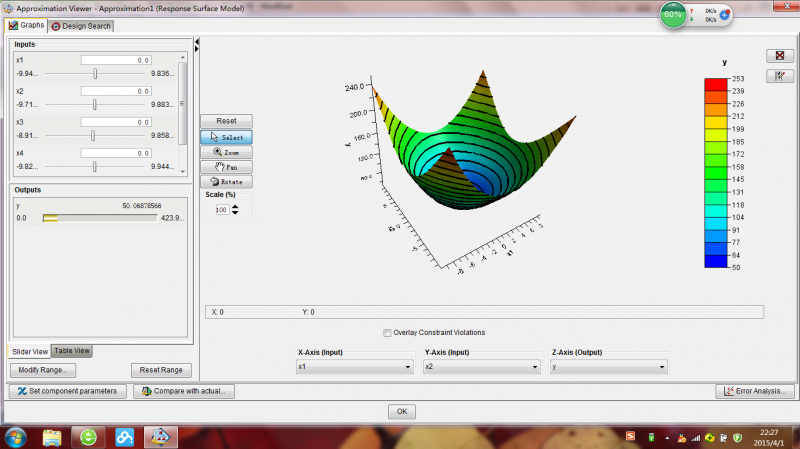800x449 pixels.
Task: Open Error Analysis
Action: coord(755,391)
